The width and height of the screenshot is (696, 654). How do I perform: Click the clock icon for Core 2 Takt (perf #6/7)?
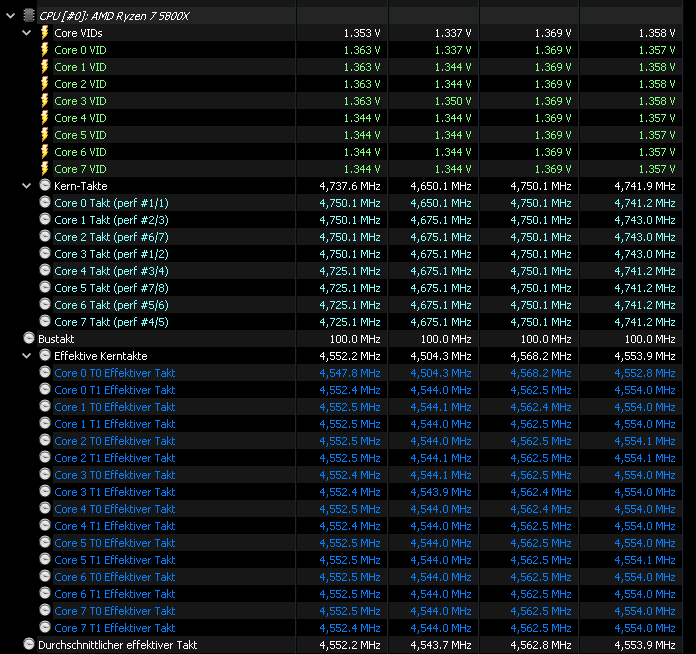pyautogui.click(x=45, y=236)
